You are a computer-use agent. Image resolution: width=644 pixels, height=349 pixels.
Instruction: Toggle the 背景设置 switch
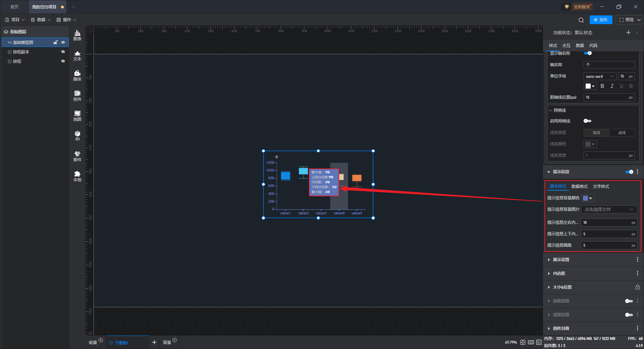click(x=629, y=315)
